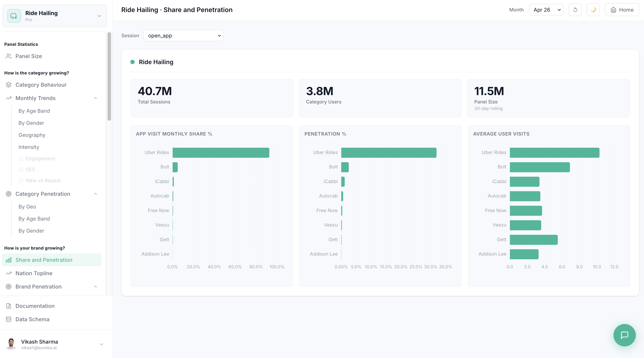The width and height of the screenshot is (644, 358).
Task: Open Panel Size page
Action: click(51, 56)
